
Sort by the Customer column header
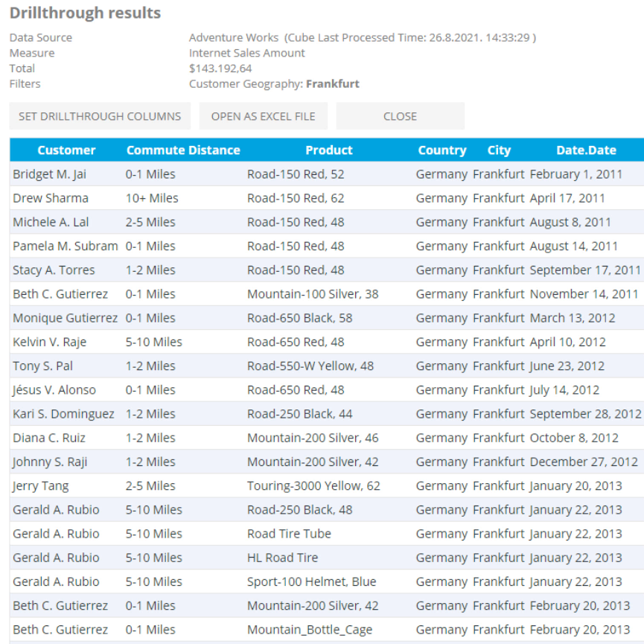(66, 150)
